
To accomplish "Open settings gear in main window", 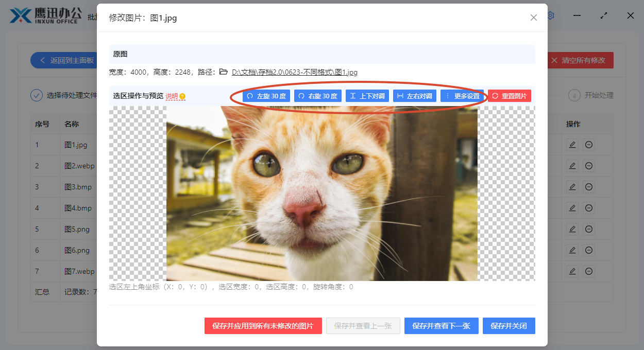I will tap(551, 15).
